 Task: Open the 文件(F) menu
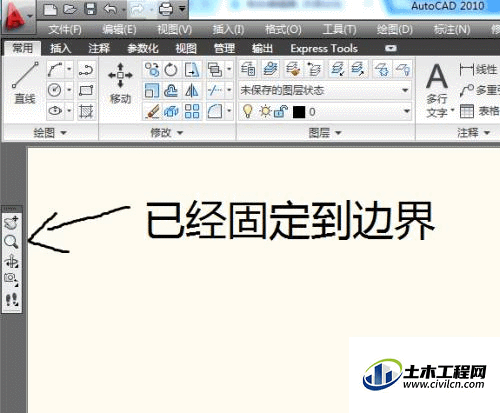(65, 30)
